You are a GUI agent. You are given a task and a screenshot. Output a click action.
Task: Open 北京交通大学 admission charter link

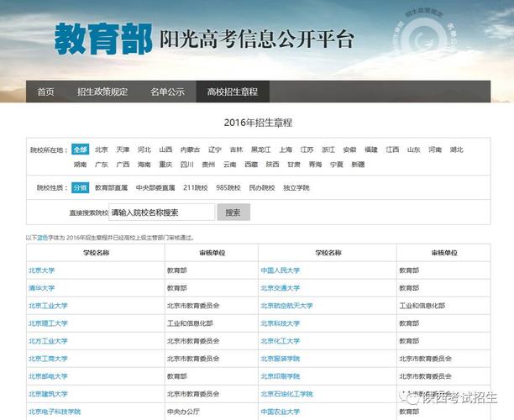[281, 288]
